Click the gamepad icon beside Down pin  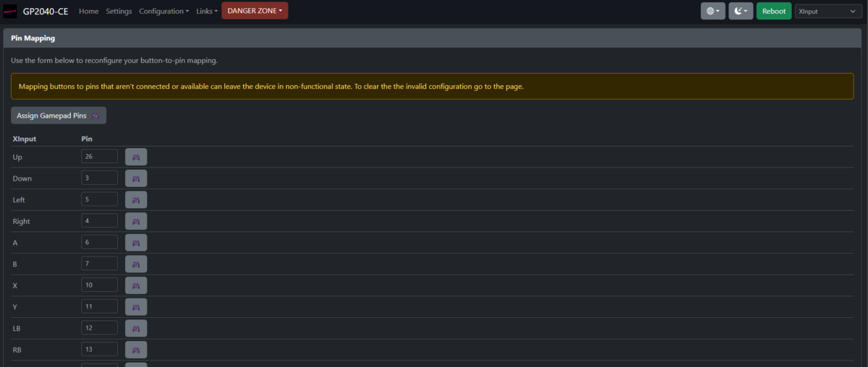tap(136, 178)
